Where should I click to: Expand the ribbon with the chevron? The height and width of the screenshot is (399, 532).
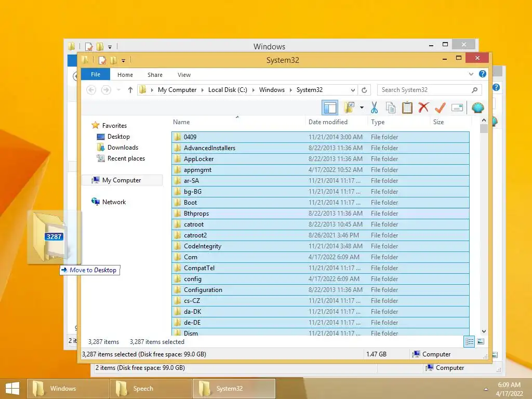pos(471,74)
